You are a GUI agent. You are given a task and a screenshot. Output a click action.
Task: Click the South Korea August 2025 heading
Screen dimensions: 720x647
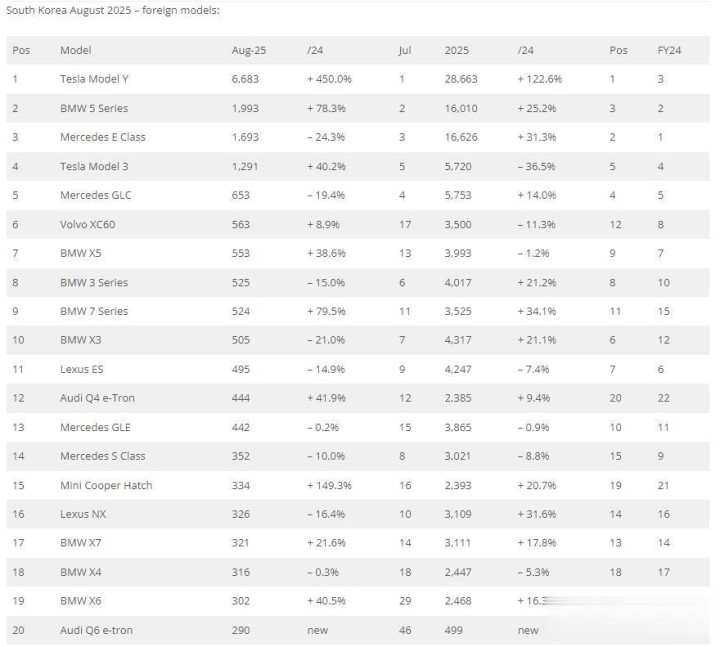point(112,10)
